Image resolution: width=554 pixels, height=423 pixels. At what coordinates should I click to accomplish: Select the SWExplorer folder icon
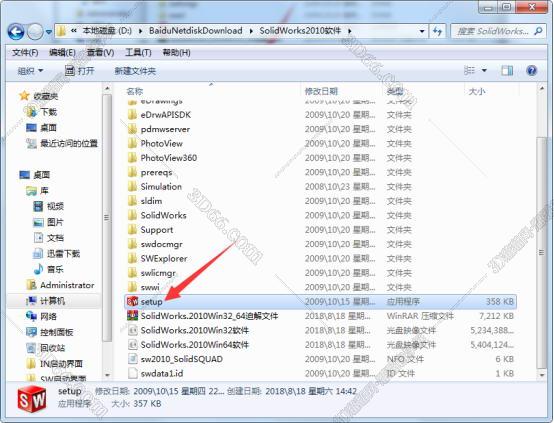coord(132,258)
